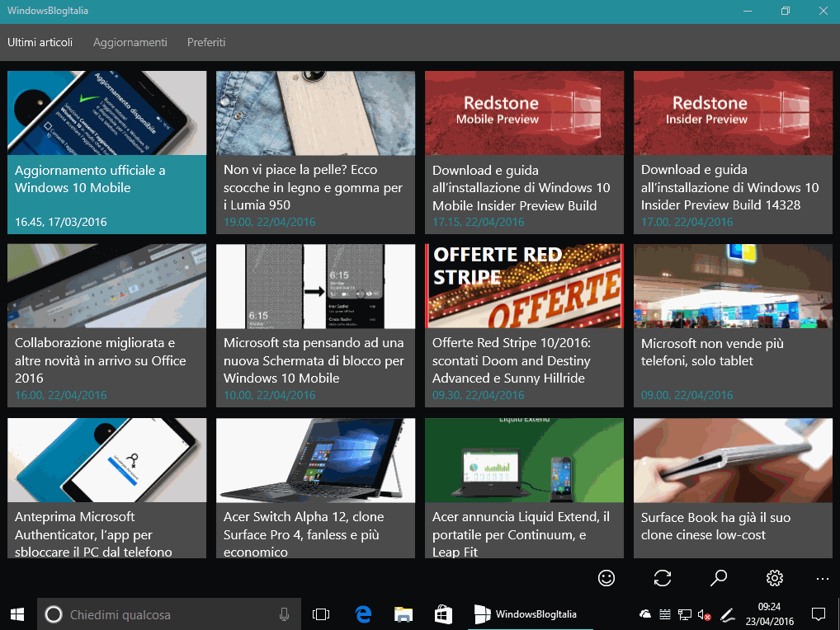Screen dimensions: 840x630
Task: Click the muted volume tray icon
Action: (704, 615)
